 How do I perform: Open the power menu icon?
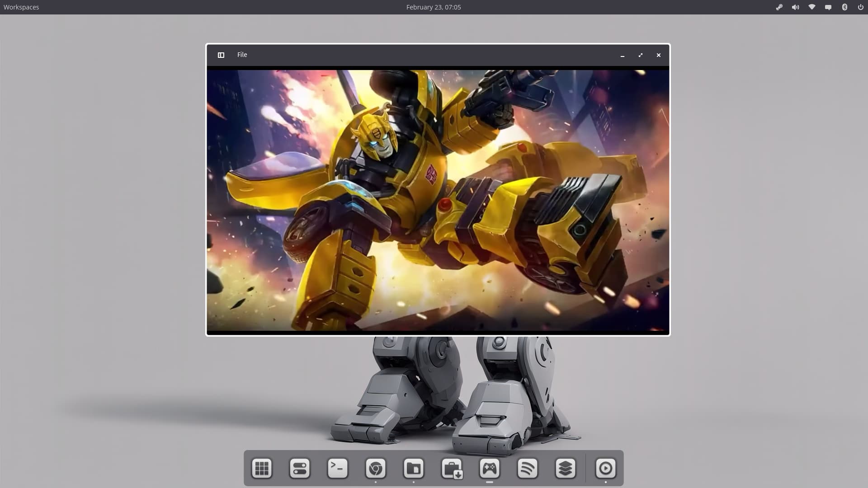pos(861,7)
